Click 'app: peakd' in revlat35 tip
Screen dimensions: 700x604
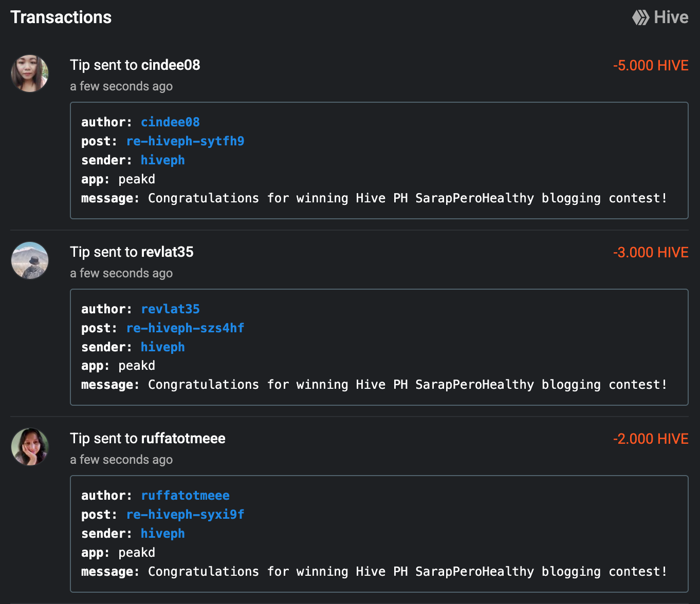118,366
